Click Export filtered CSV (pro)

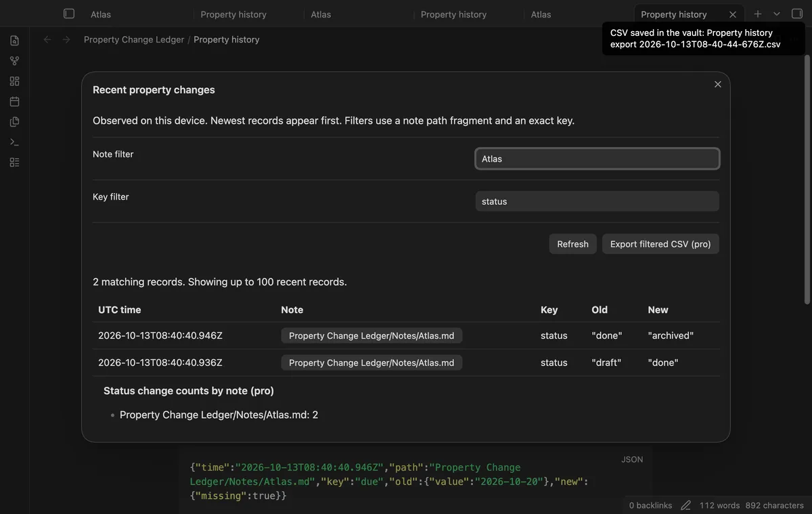pos(660,244)
